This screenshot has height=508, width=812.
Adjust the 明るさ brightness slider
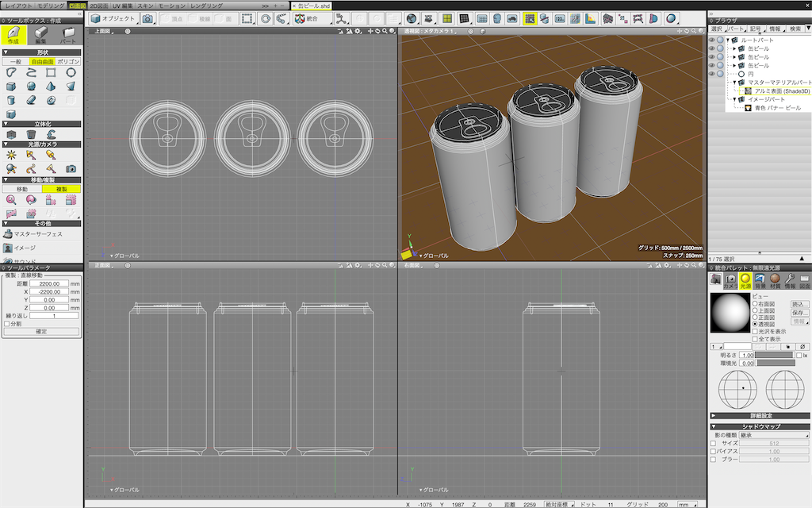pyautogui.click(x=774, y=355)
